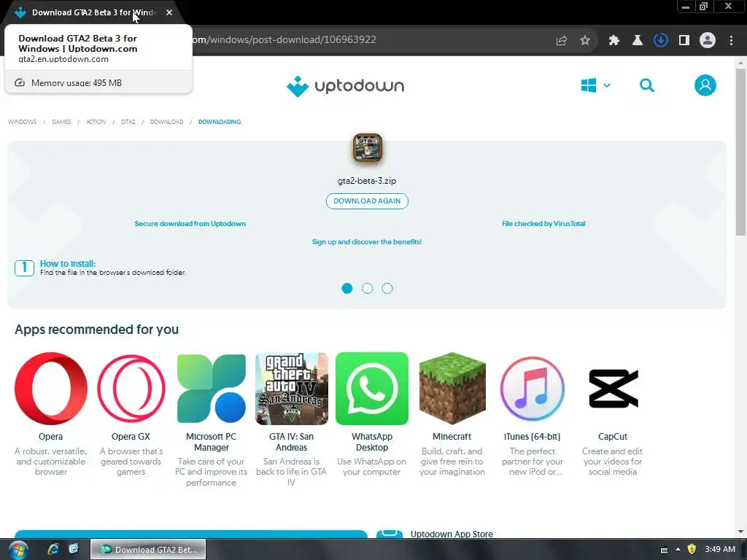Screen dimensions: 747x560
Task: Open the Chrome labs flask icon
Action: [x=637, y=41]
